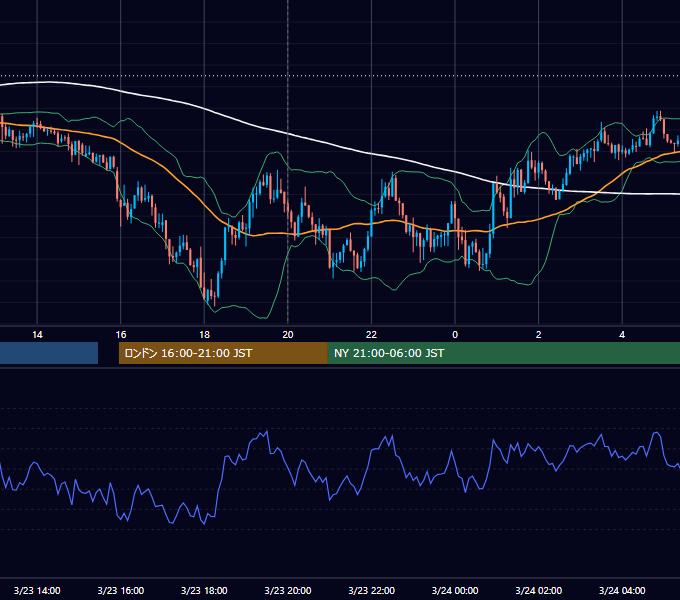Click the 3/23 14:00 date label
Viewport: 680px width, 600px height.
pos(37,590)
